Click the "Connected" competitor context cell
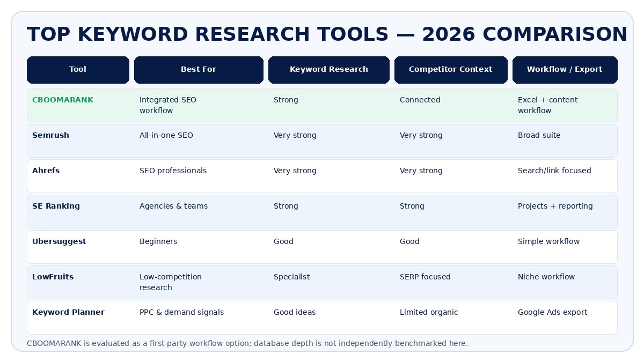 tap(420, 100)
